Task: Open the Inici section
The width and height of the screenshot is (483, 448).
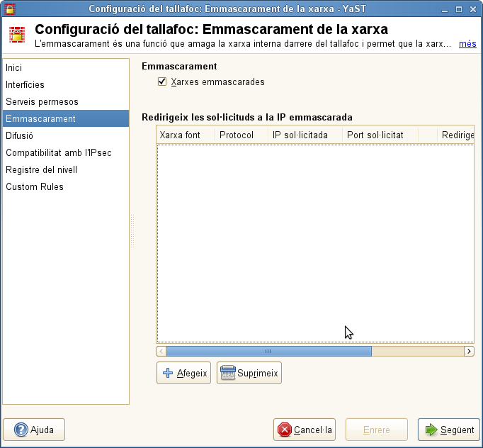Action: 14,67
